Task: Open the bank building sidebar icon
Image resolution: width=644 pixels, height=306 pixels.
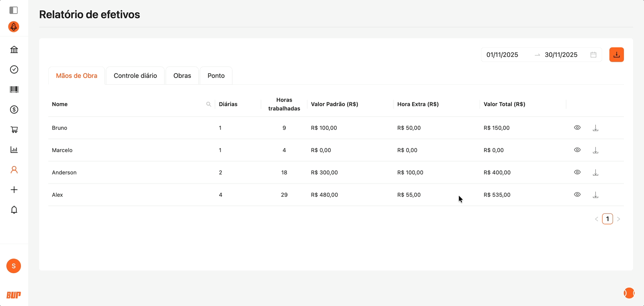Action: (14, 50)
